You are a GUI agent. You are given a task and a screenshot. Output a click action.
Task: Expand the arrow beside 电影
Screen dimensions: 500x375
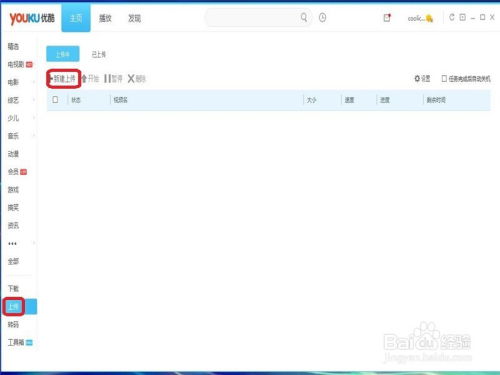pos(34,82)
